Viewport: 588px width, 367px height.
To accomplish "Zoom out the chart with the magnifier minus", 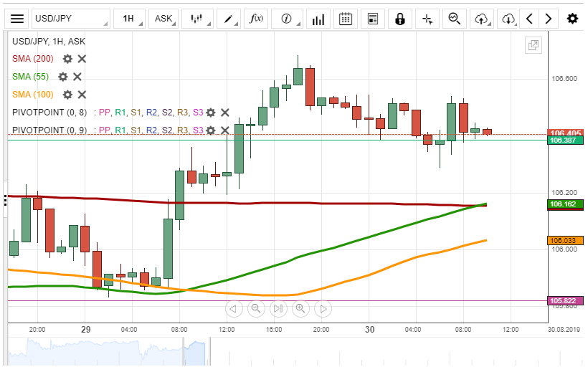I will [255, 309].
